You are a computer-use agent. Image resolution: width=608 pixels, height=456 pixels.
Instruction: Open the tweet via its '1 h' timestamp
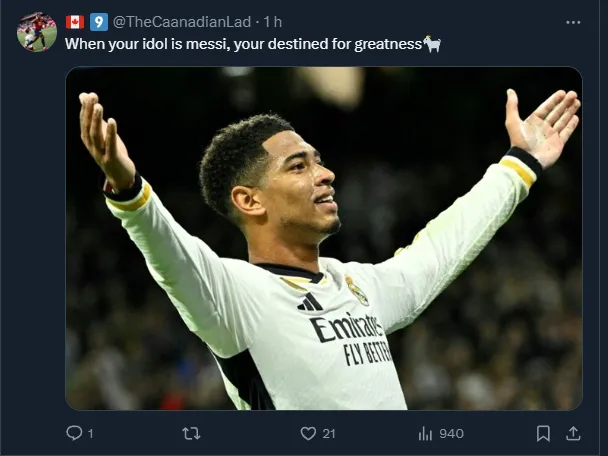[x=272, y=22]
